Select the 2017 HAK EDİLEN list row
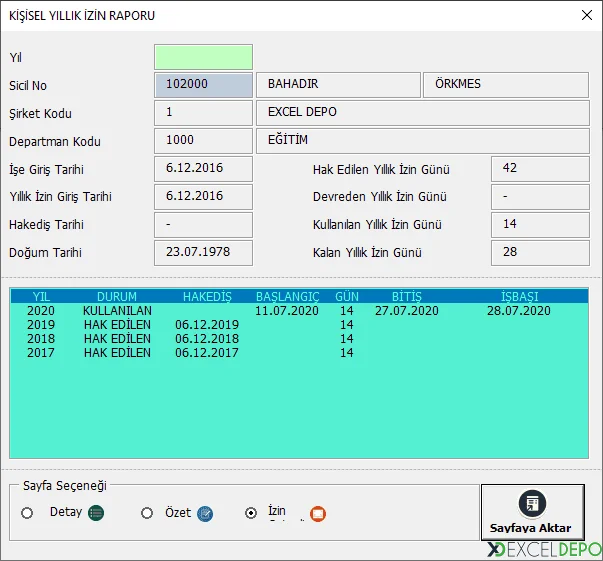603x561 pixels. click(298, 353)
